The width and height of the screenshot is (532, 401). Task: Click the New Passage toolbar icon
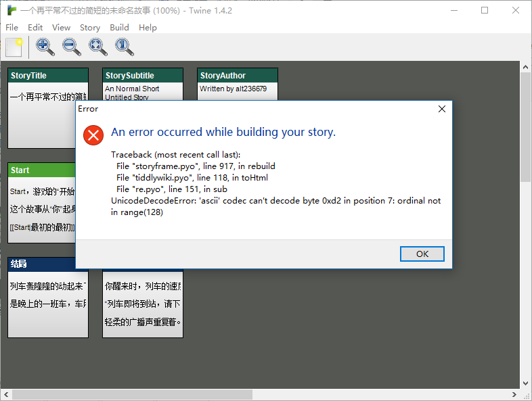pos(14,47)
